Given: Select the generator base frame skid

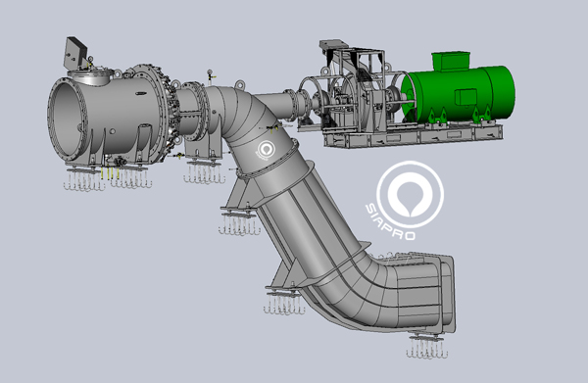Looking at the screenshot, I should (x=413, y=135).
